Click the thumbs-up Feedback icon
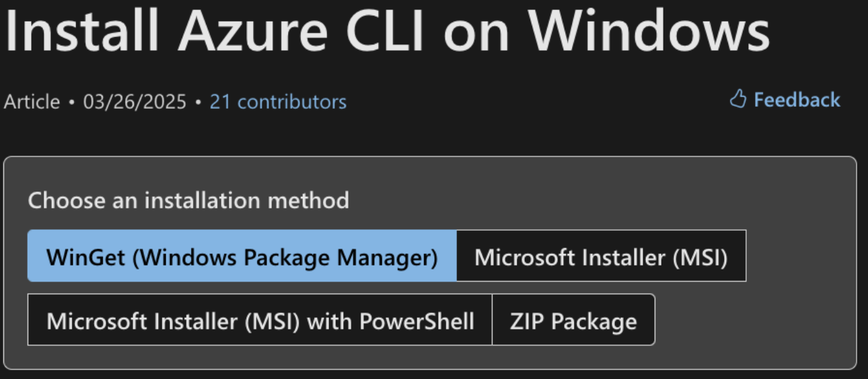The width and height of the screenshot is (868, 379). point(738,99)
